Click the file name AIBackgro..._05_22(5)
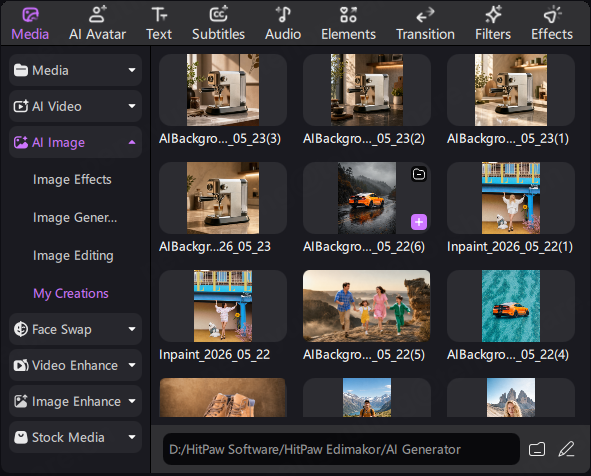The height and width of the screenshot is (476, 591). pyautogui.click(x=364, y=355)
